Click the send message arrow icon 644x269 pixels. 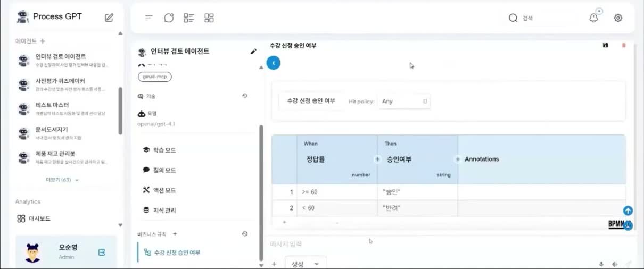[x=628, y=264]
